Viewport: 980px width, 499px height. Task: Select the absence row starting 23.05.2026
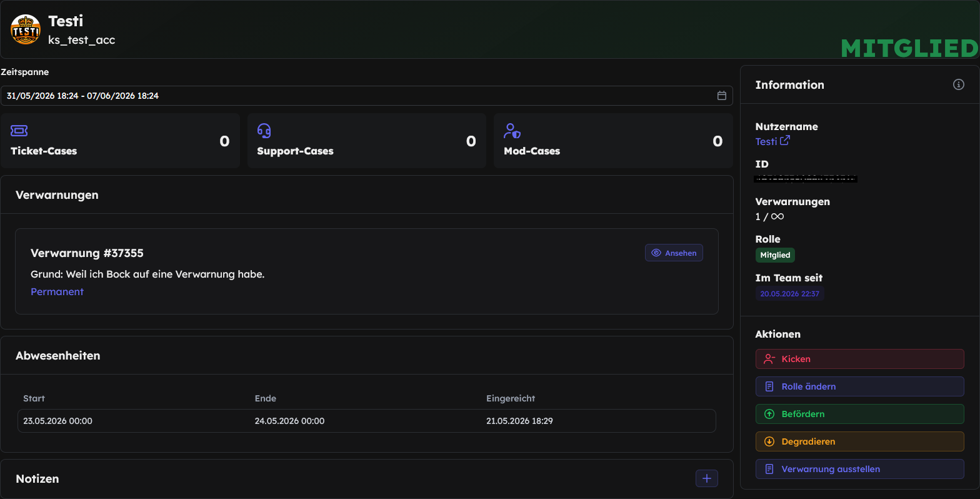pos(366,421)
